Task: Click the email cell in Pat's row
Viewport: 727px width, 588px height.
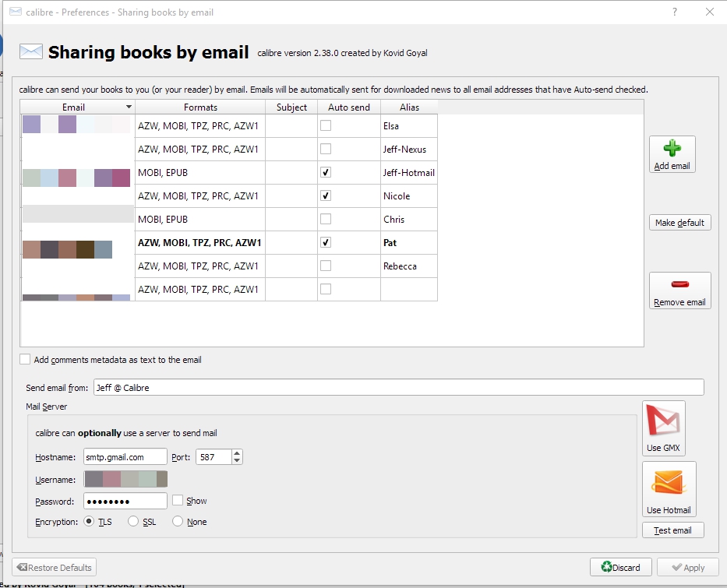Action: tap(77, 243)
